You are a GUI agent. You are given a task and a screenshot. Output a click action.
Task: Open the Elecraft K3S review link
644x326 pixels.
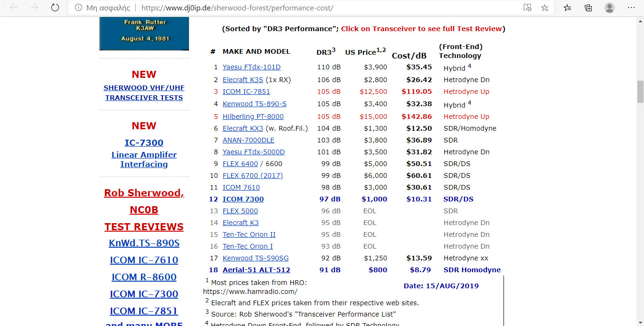click(243, 80)
